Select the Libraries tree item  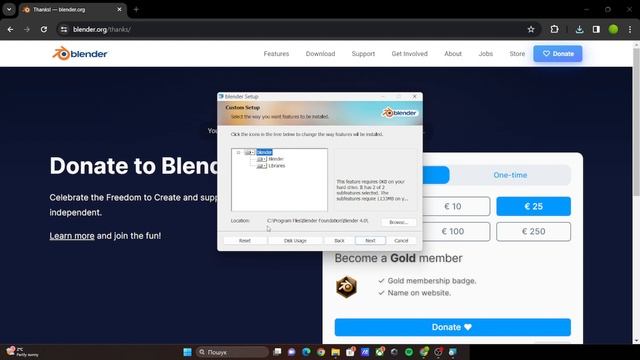coord(277,166)
